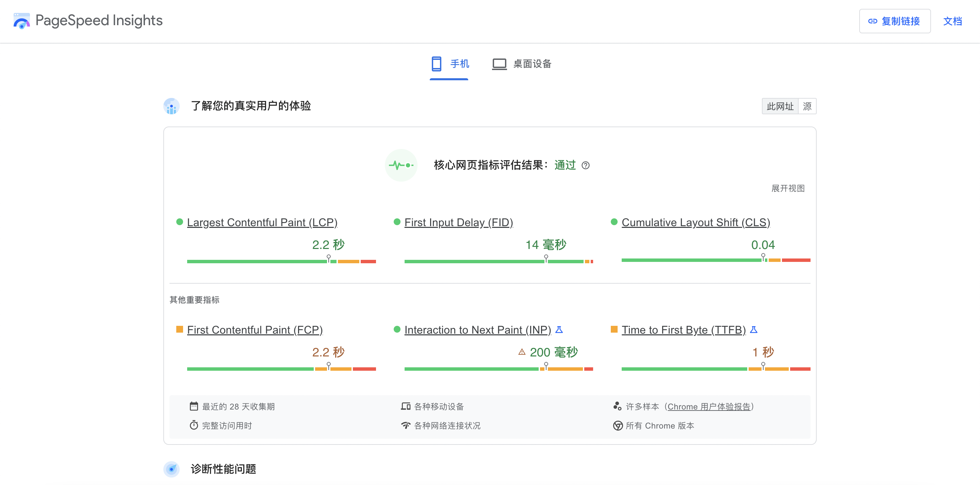The height and width of the screenshot is (485, 980).
Task: Click the CLS distribution bar
Action: pyautogui.click(x=716, y=260)
